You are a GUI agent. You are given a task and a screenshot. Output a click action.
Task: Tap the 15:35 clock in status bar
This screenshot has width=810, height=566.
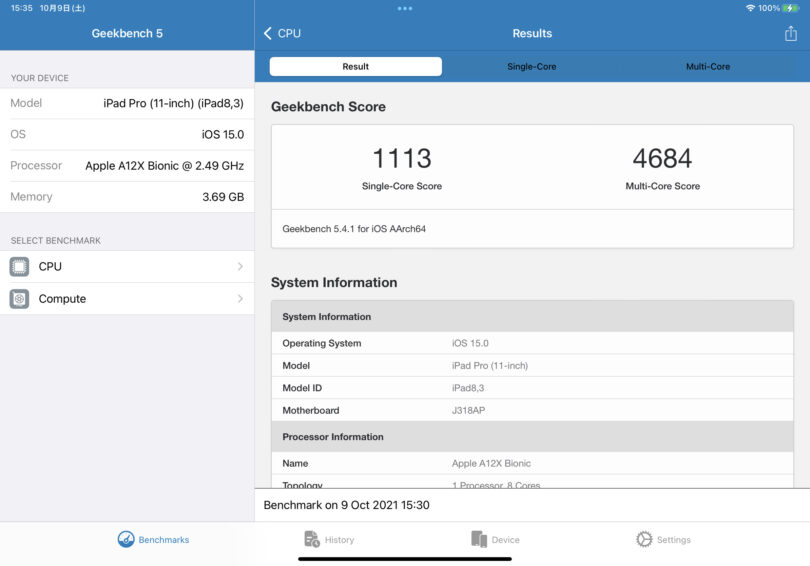tap(22, 8)
